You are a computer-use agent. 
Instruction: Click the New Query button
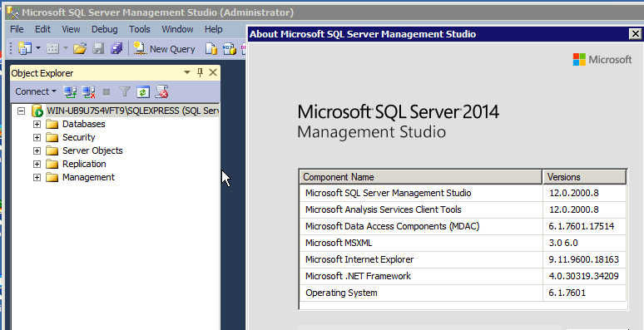click(x=164, y=49)
